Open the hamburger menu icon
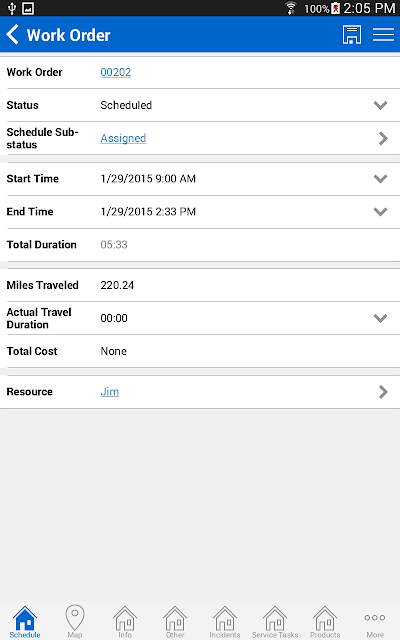Screen dimensions: 400x640 coord(383,35)
